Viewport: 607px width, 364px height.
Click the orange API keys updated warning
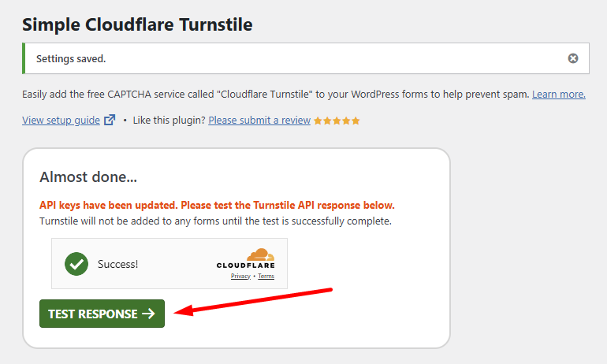[x=217, y=205]
